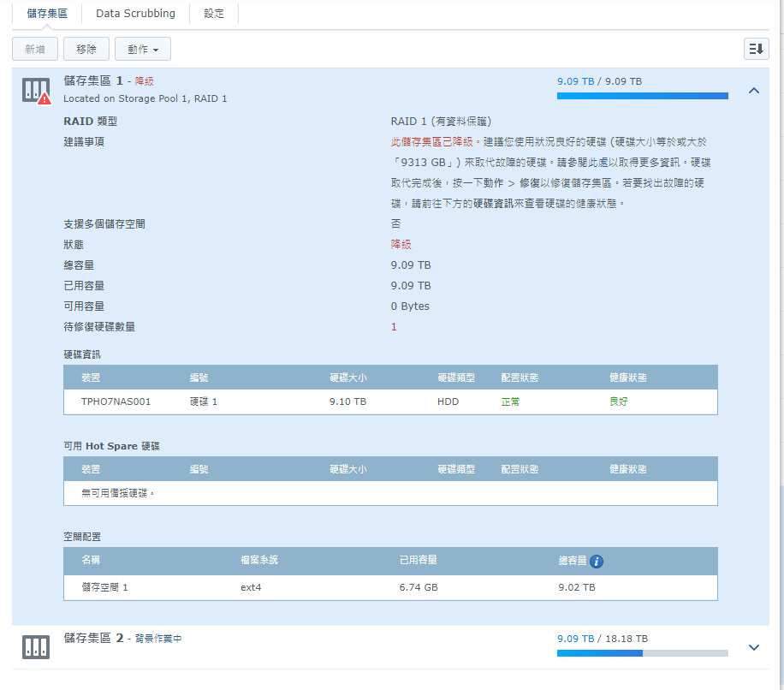The height and width of the screenshot is (690, 784).
Task: Open the 動作 dropdown menu
Action: tap(142, 50)
